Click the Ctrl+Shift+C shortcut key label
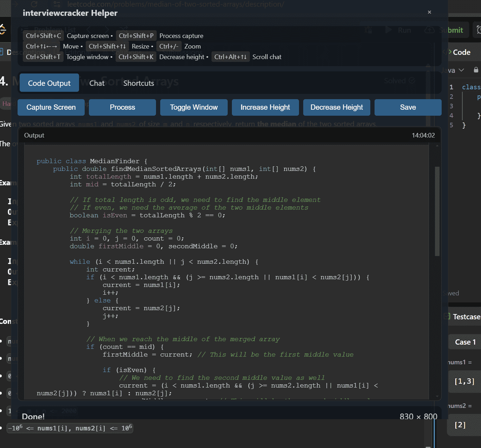 pyautogui.click(x=43, y=36)
